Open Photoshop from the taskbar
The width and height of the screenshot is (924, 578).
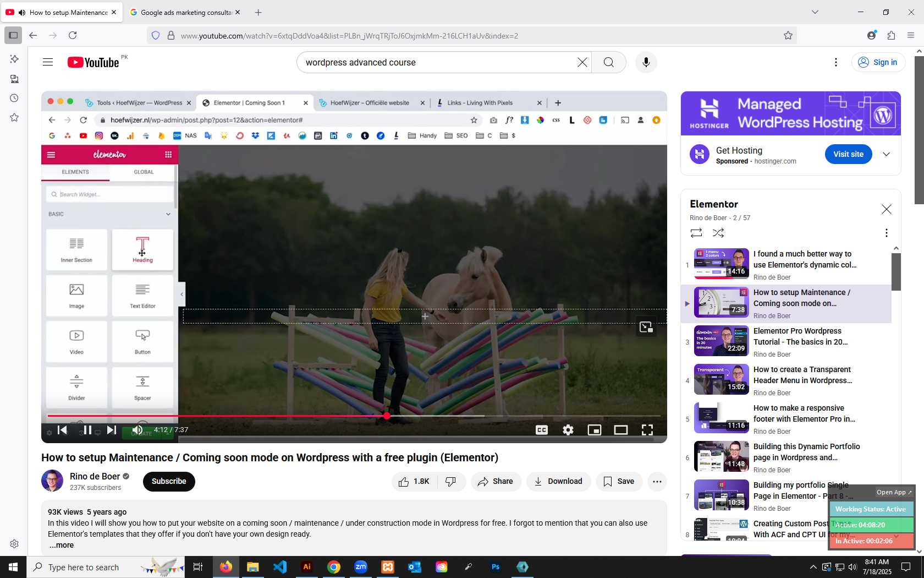pos(496,567)
